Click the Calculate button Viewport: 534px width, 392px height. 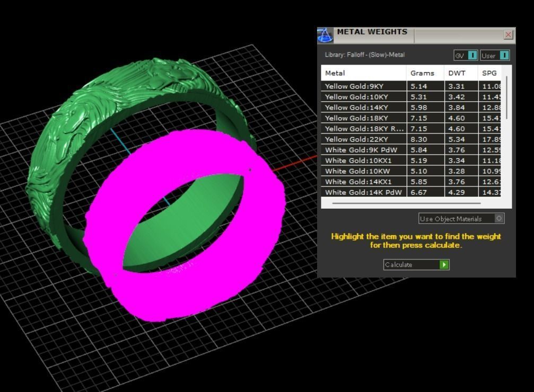[416, 264]
